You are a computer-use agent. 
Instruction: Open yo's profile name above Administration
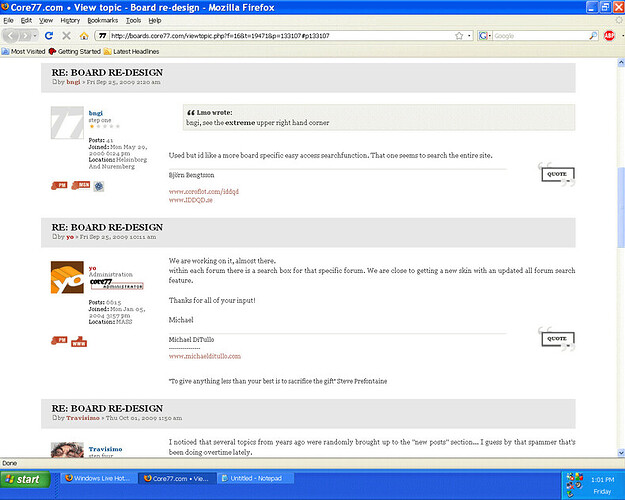point(92,268)
